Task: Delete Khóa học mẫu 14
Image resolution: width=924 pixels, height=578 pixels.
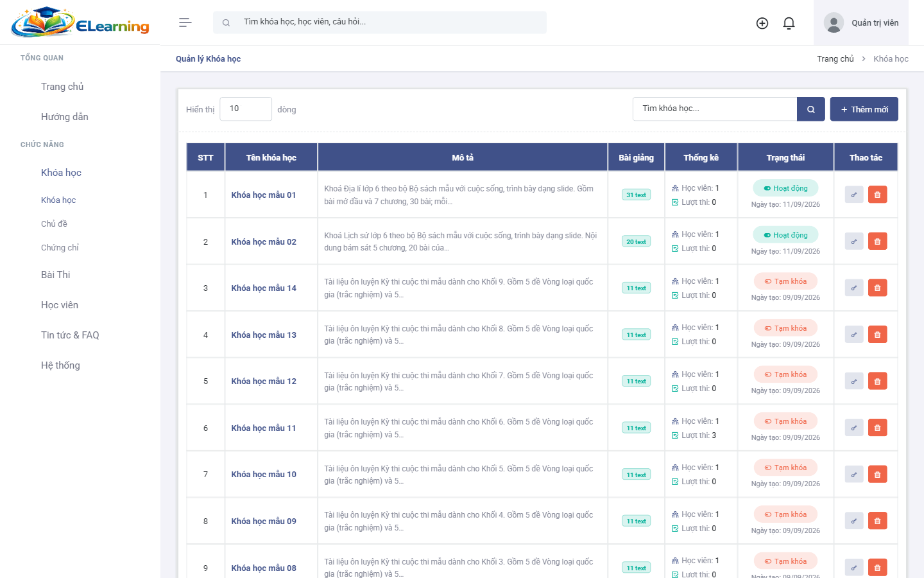Action: click(x=878, y=288)
